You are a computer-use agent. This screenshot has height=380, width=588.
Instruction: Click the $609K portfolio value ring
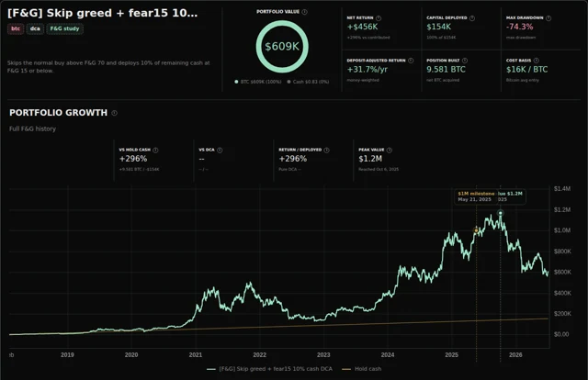(282, 47)
